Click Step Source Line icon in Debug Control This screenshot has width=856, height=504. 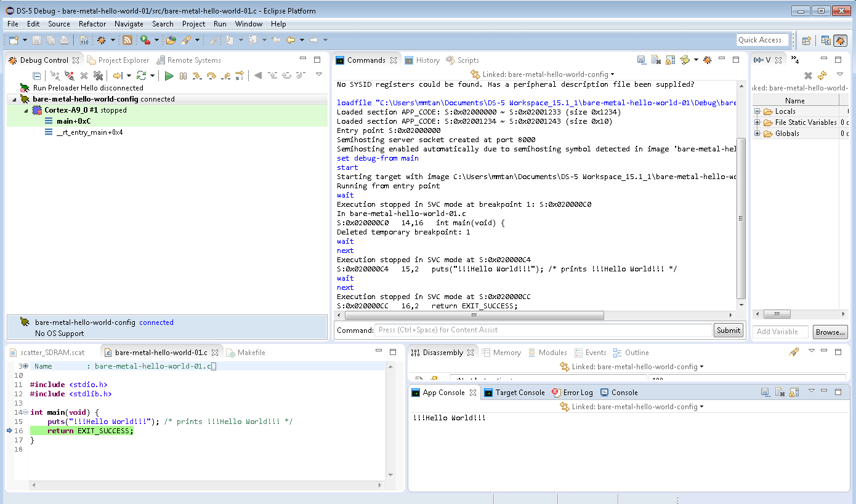click(x=197, y=76)
